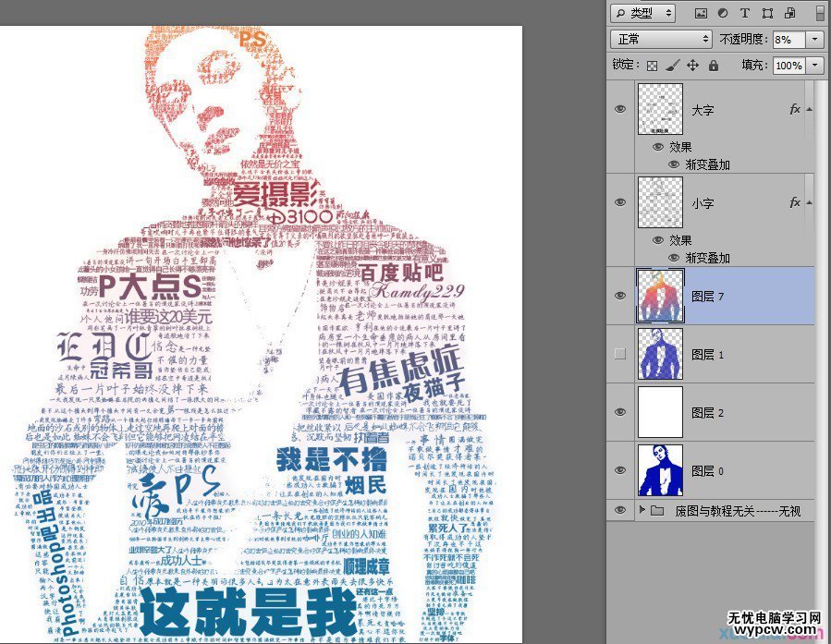Click the group folder icon
This screenshot has height=644, width=831.
(657, 510)
